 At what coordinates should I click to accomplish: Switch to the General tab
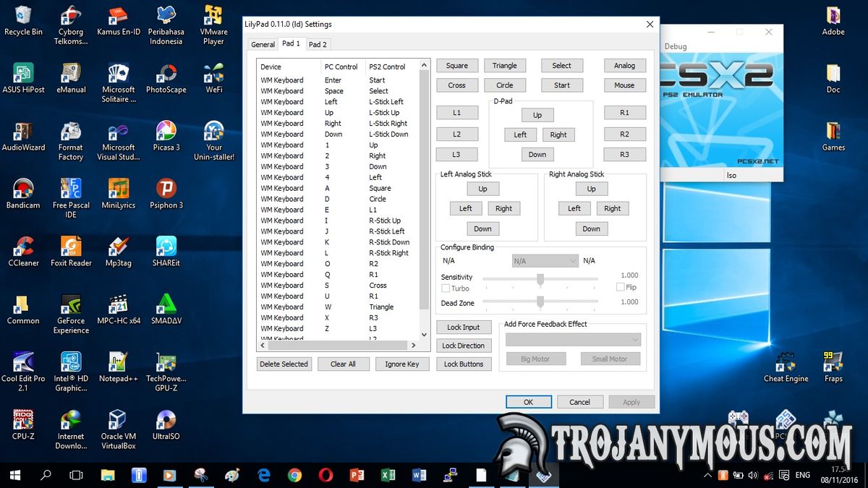[x=263, y=45]
